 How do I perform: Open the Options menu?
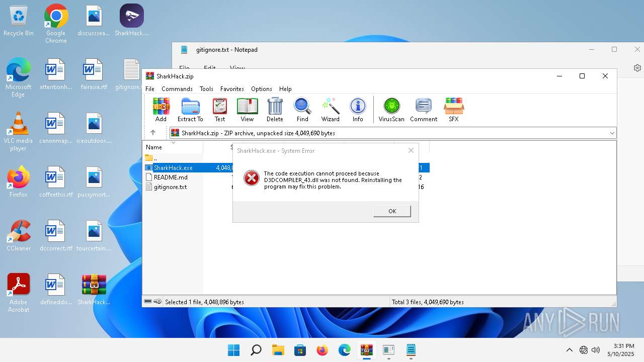tap(262, 88)
